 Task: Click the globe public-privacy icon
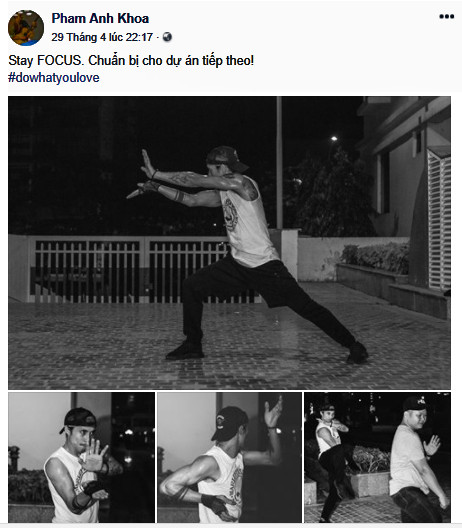click(x=167, y=37)
